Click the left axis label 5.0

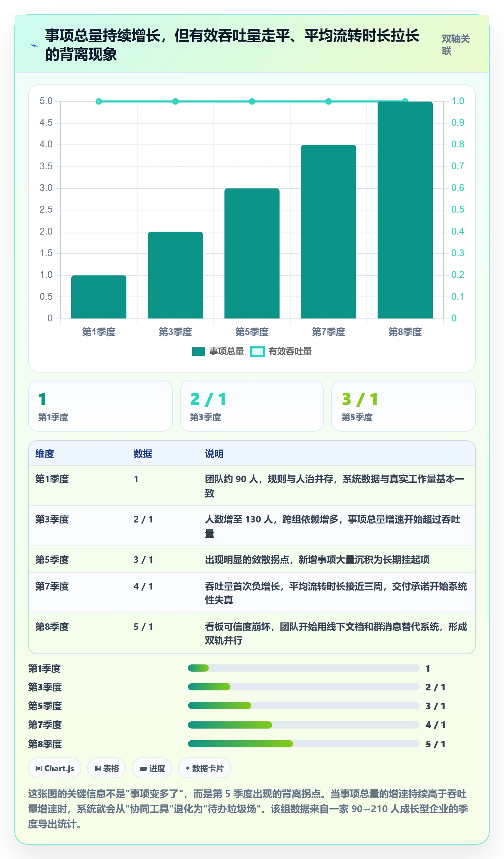tap(46, 101)
